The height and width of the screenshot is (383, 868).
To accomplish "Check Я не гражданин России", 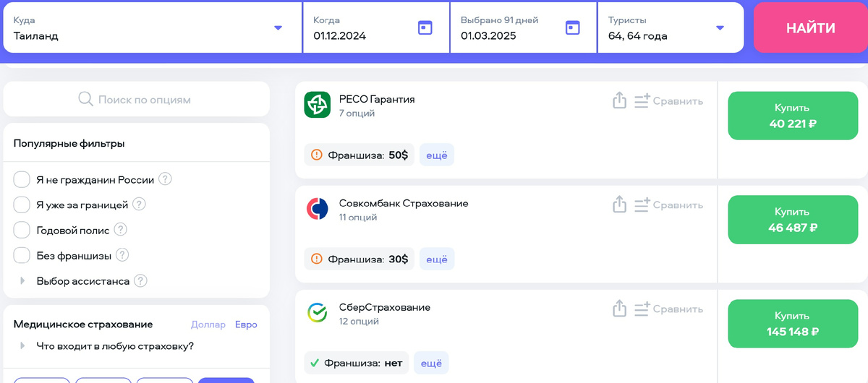I will pyautogui.click(x=22, y=179).
